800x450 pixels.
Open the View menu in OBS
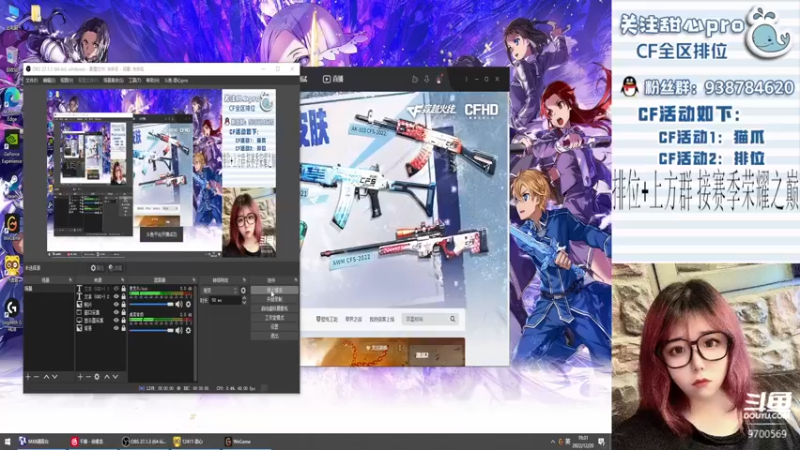click(66, 81)
